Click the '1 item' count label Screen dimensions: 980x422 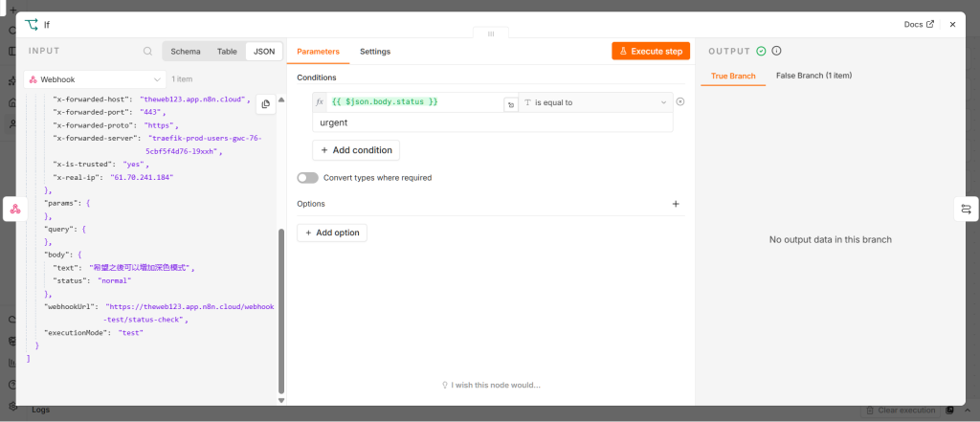[x=182, y=79]
